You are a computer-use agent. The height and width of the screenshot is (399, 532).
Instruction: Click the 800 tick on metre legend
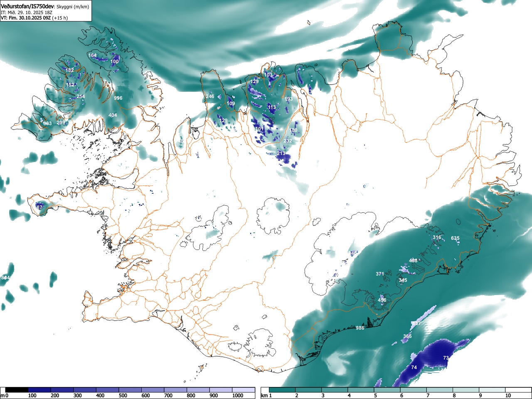click(x=191, y=396)
